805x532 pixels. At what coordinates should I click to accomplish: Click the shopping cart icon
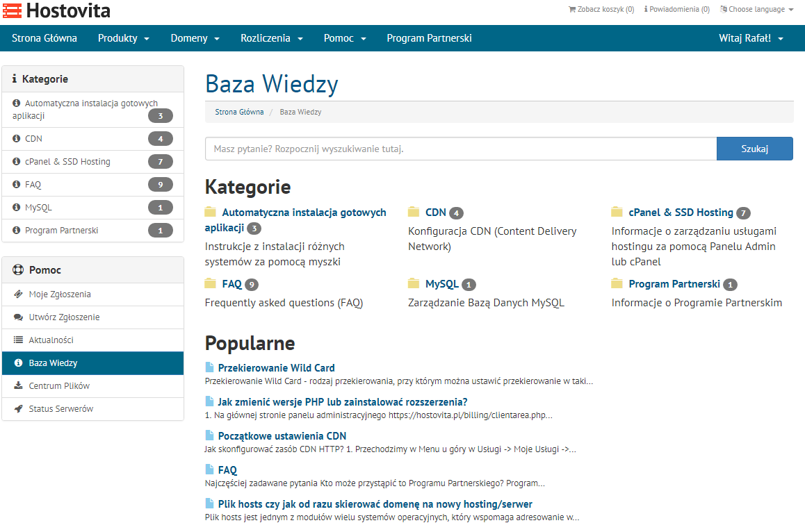click(572, 10)
